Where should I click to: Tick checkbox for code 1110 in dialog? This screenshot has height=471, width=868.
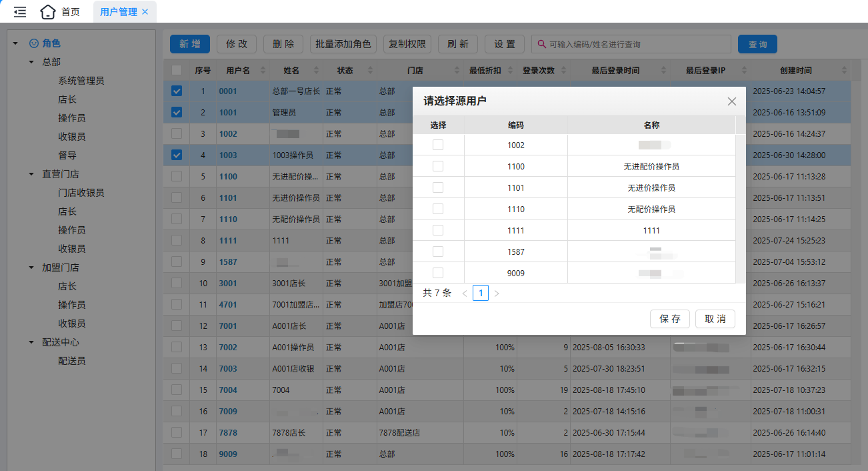(438, 209)
